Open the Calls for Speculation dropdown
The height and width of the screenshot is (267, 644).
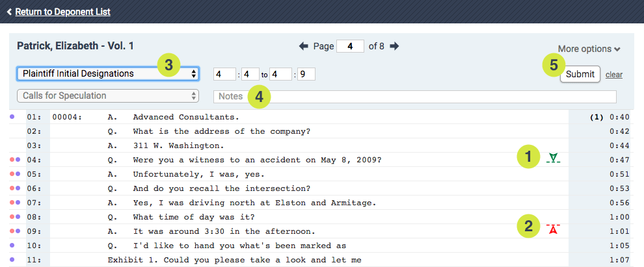108,96
